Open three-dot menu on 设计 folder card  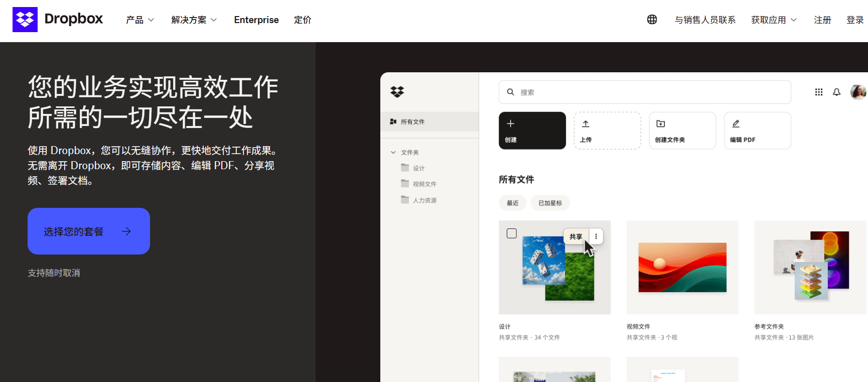coord(596,236)
